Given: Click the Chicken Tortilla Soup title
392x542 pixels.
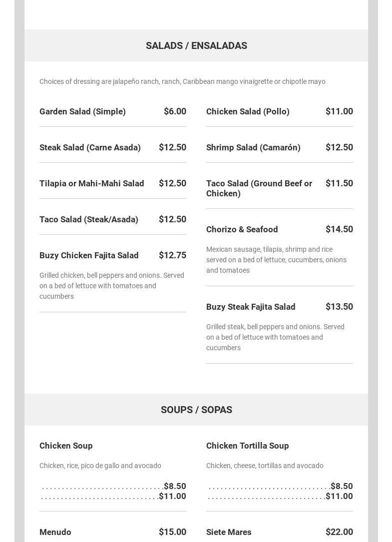Looking at the screenshot, I should pos(247,446).
